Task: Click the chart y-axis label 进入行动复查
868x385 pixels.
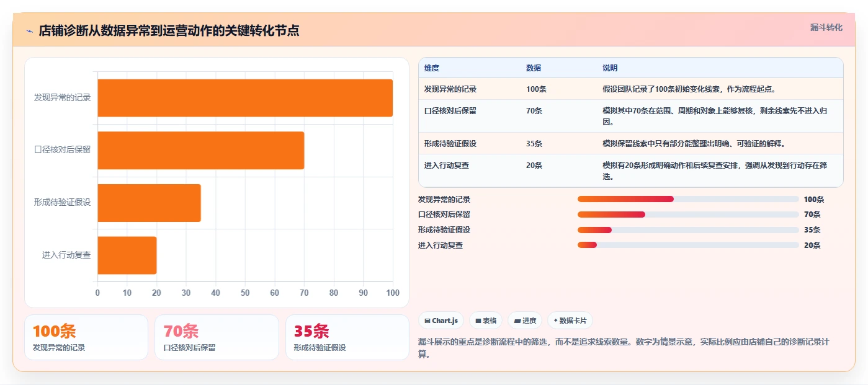Action: [66, 255]
